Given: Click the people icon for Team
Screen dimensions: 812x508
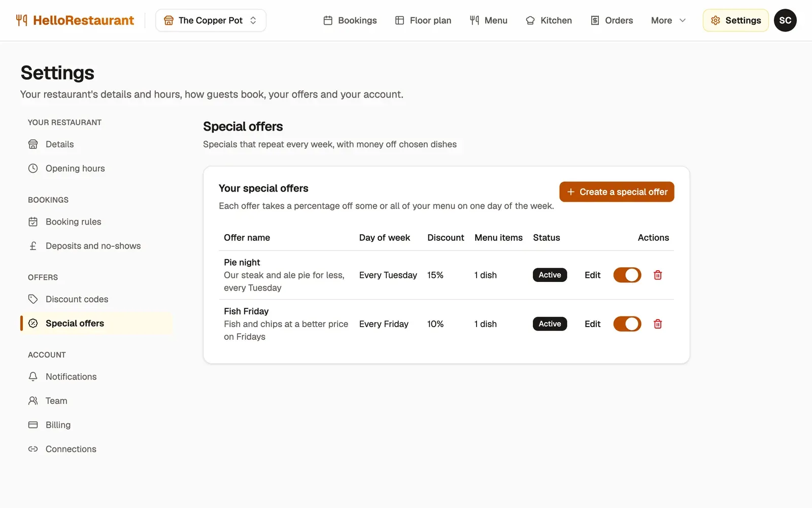Looking at the screenshot, I should point(33,401).
